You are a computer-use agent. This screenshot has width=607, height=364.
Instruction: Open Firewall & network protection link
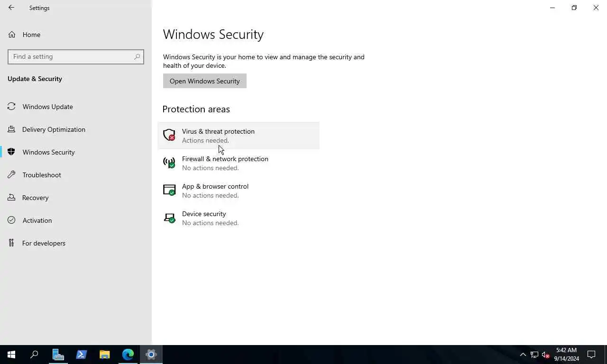(x=239, y=163)
